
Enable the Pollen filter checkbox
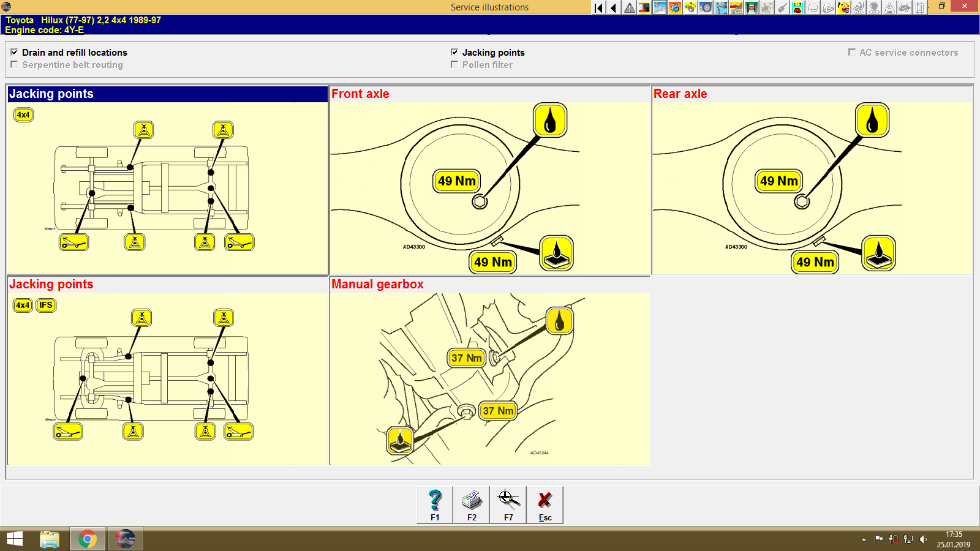point(454,65)
